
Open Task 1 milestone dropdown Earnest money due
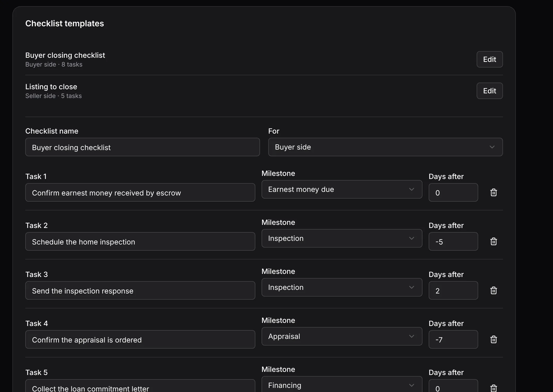click(x=342, y=189)
